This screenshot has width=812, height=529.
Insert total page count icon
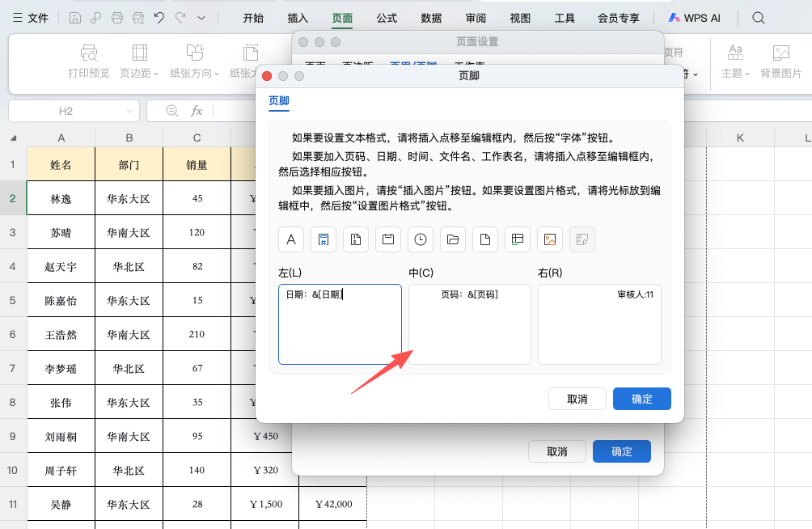[356, 239]
